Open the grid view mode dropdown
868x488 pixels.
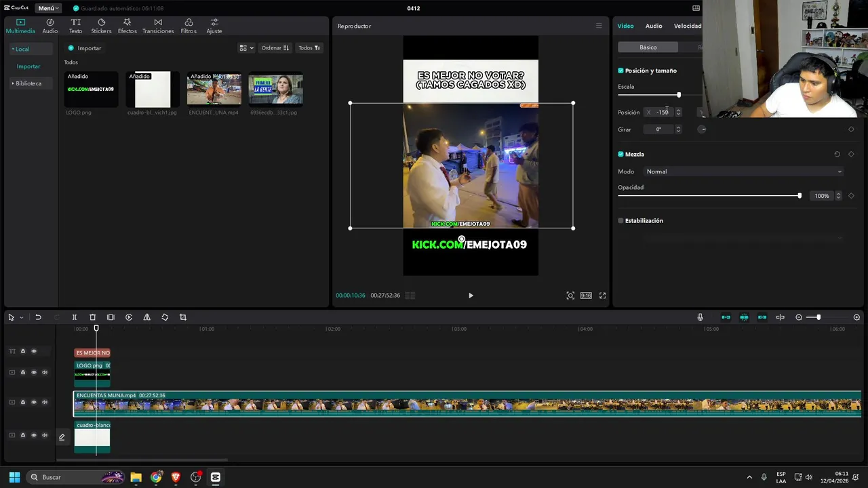[246, 48]
